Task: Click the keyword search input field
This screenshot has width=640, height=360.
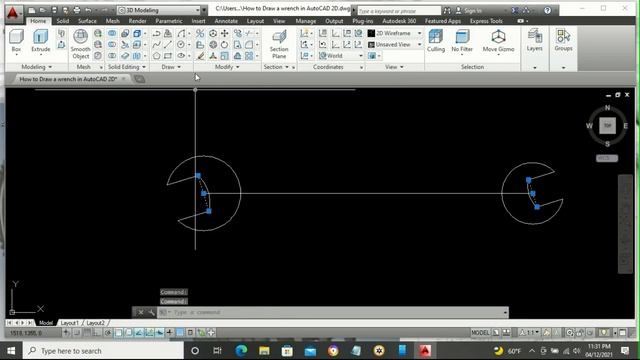Action: [399, 11]
